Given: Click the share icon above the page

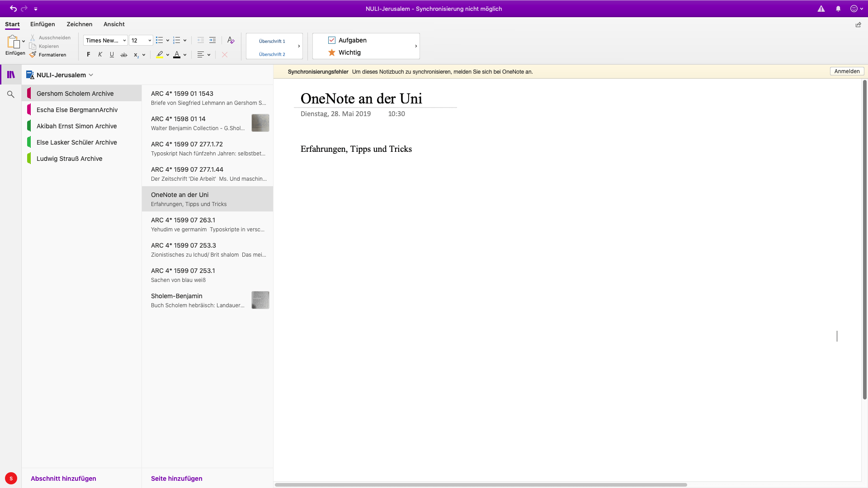Looking at the screenshot, I should (x=859, y=25).
